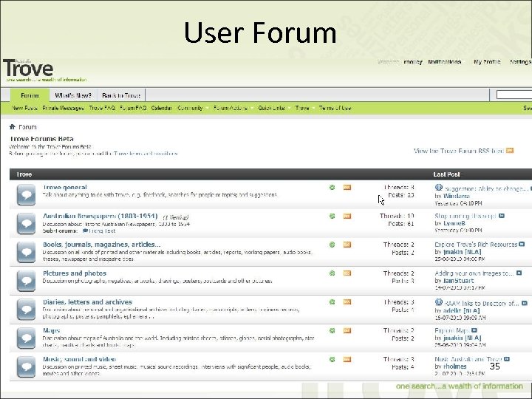The image size is (532, 399).
Task: Open Forum FAQ in the navbar
Action: coord(133,108)
